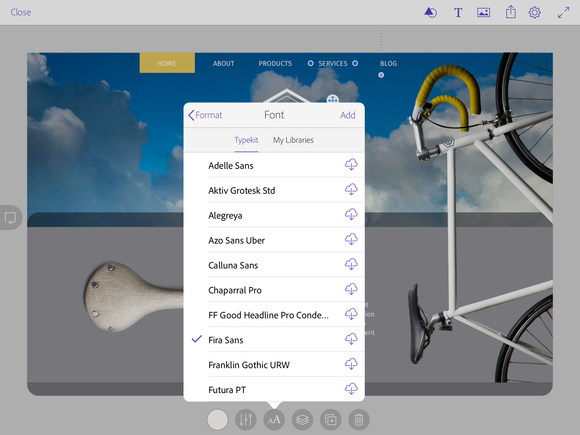Tap the Add button in Font panel
Image resolution: width=580 pixels, height=435 pixels.
point(348,115)
